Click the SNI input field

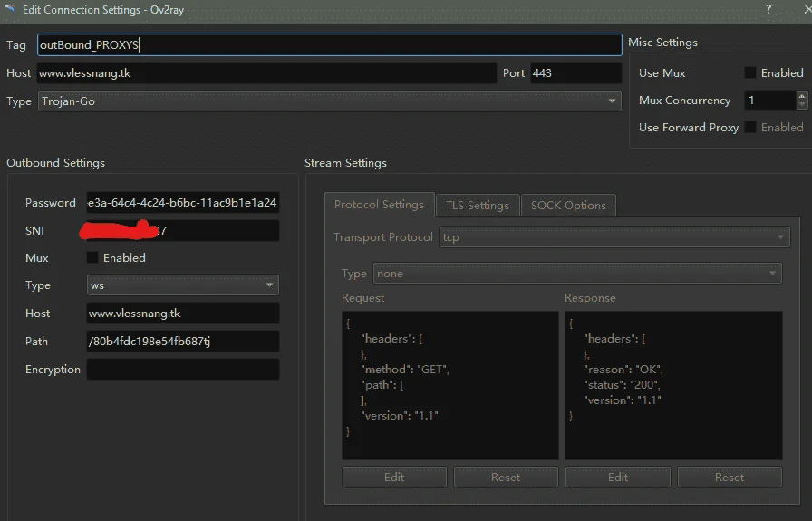(x=183, y=230)
